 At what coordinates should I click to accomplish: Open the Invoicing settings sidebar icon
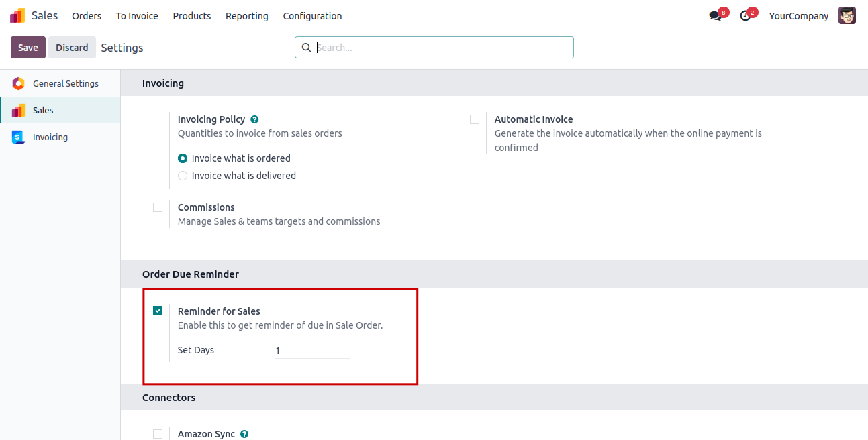pos(18,137)
